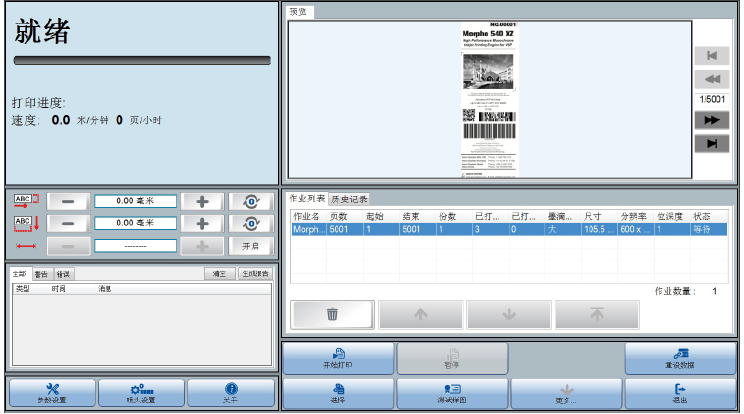744x414 pixels.
Task: Click the 选择 select file button
Action: (x=338, y=393)
